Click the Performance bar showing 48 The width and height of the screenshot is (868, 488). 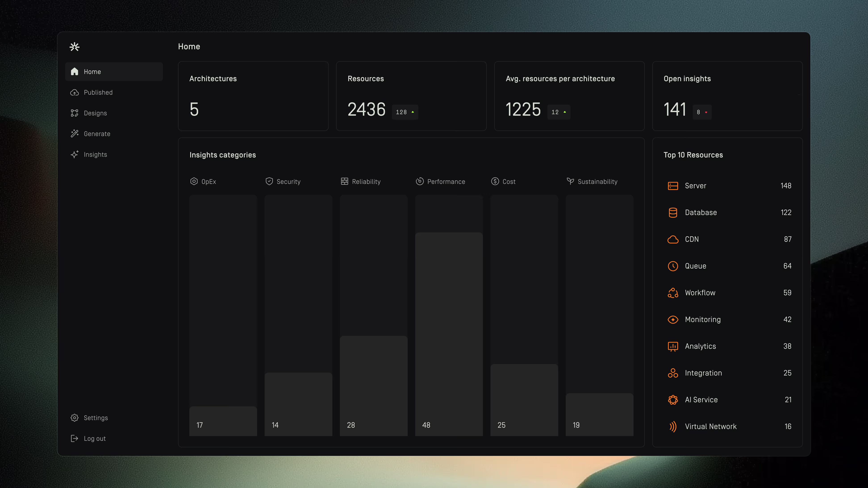pos(449,337)
